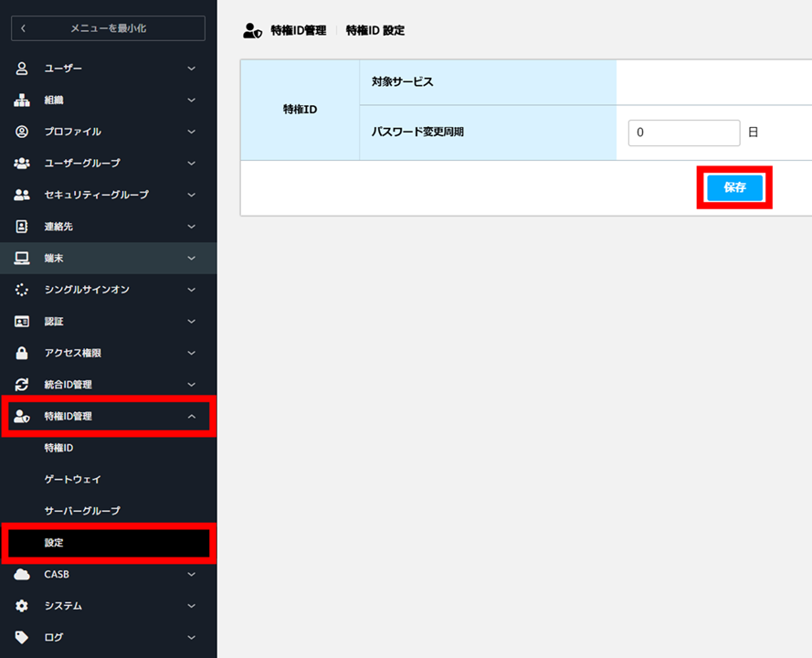This screenshot has height=658, width=812.
Task: Click the 保存 save button
Action: coord(735,187)
